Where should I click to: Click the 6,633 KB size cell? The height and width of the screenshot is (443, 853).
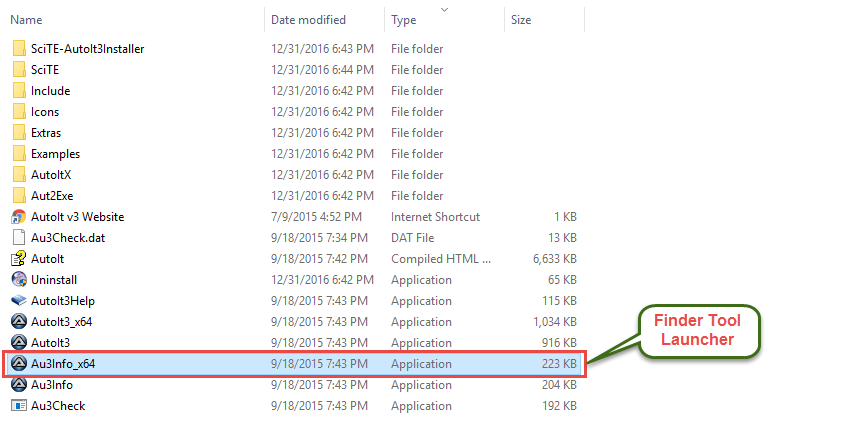pos(554,259)
